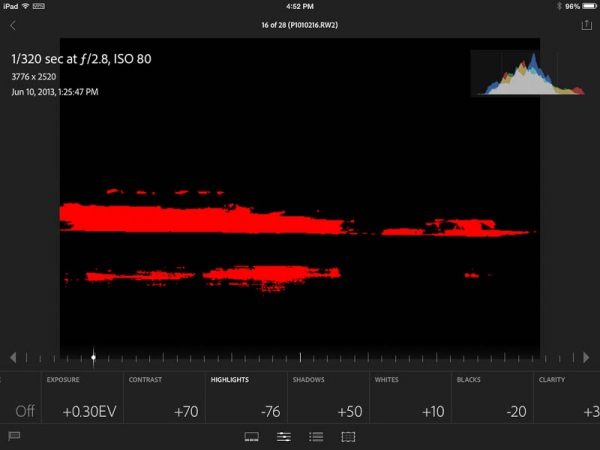Screen dimensions: 600x450
Task: Open the Clarity adjustment tile
Action: (x=567, y=398)
